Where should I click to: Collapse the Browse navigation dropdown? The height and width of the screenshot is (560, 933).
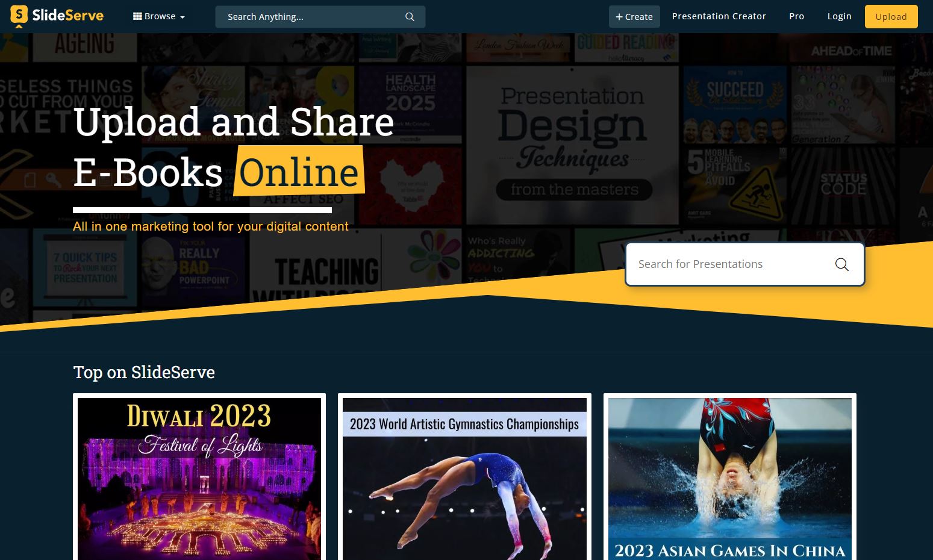point(159,16)
